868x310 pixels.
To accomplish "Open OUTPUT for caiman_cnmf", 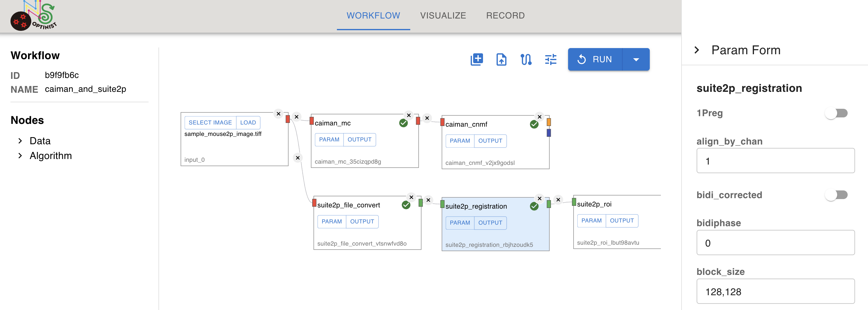I will click(490, 141).
